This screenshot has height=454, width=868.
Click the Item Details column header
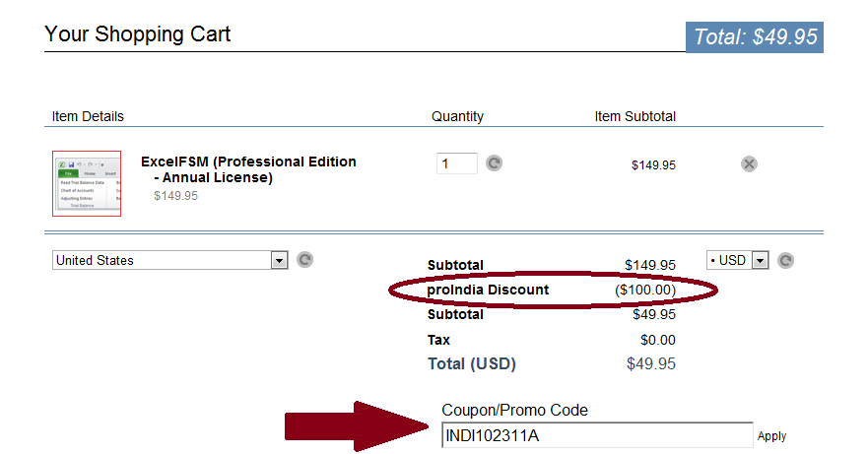tap(88, 116)
